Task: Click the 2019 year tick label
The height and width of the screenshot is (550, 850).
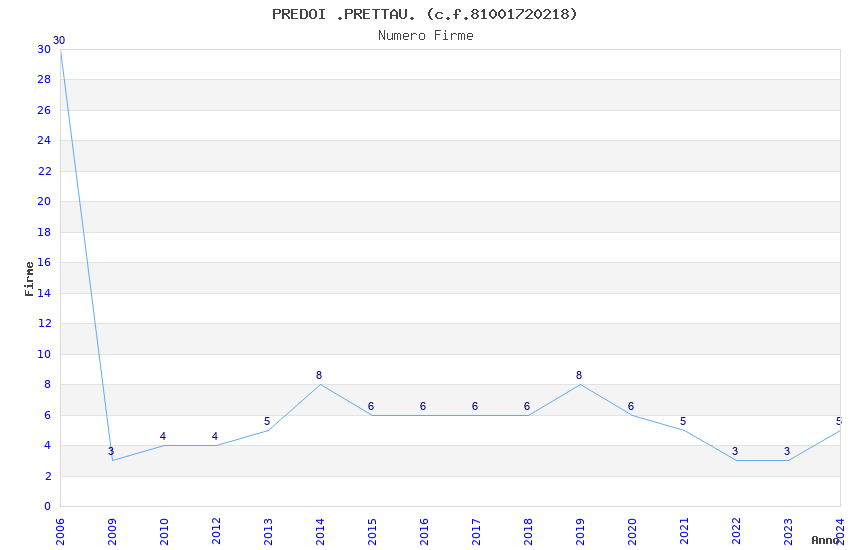Action: click(581, 532)
